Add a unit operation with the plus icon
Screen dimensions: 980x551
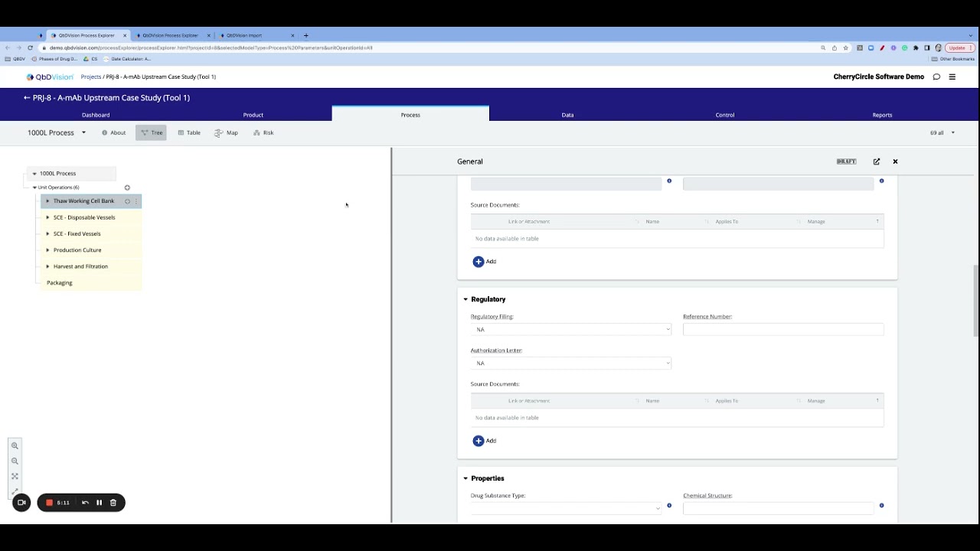pos(127,187)
